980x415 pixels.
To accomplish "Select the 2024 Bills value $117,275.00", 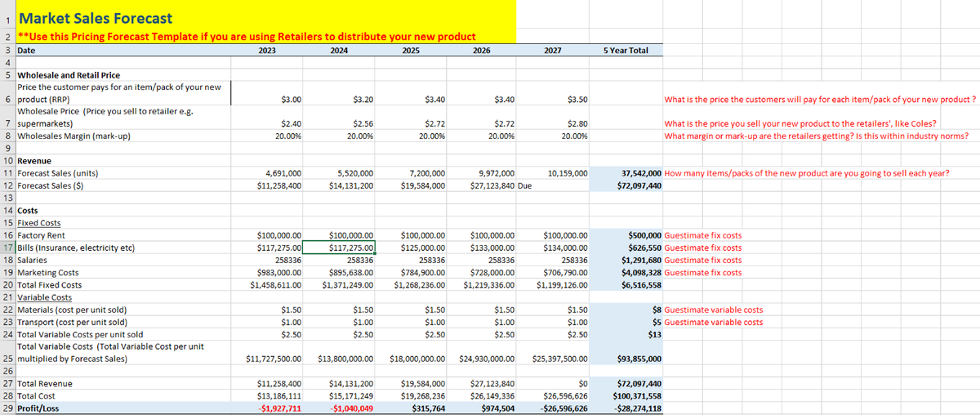I will [350, 248].
